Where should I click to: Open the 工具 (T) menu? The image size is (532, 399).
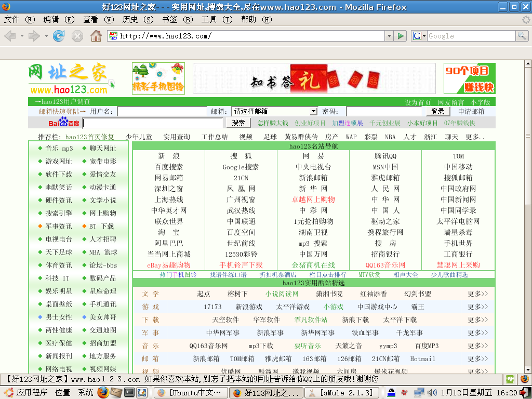[217, 20]
